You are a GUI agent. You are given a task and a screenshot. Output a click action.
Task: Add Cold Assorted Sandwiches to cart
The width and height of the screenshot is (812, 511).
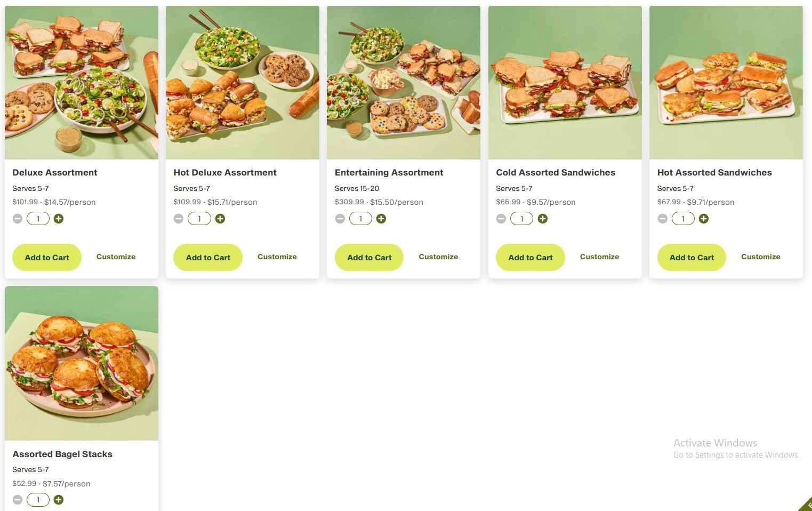530,257
